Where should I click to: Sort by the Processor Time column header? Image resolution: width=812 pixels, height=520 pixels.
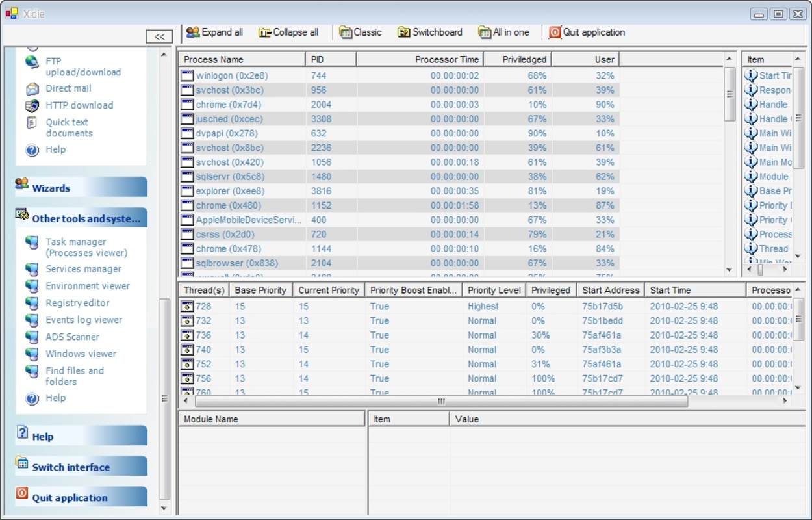420,59
